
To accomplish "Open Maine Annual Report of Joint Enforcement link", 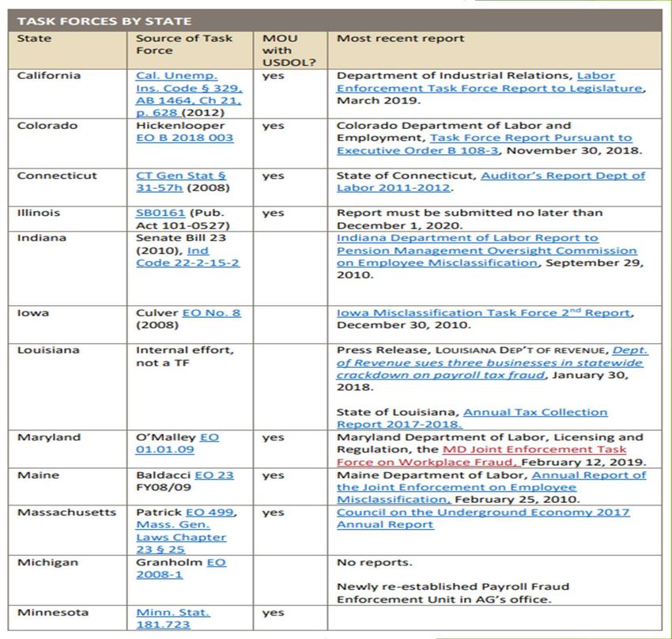I will (491, 487).
